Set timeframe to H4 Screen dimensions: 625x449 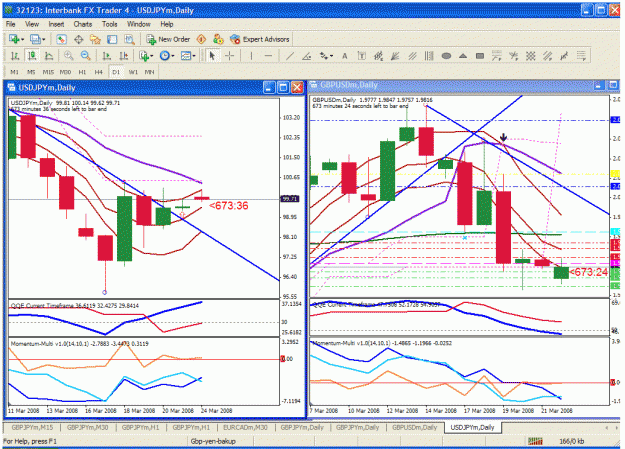98,72
